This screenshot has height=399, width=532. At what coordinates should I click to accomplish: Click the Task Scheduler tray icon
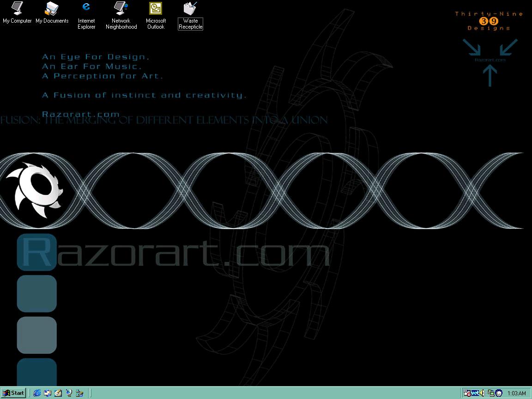tap(467, 393)
